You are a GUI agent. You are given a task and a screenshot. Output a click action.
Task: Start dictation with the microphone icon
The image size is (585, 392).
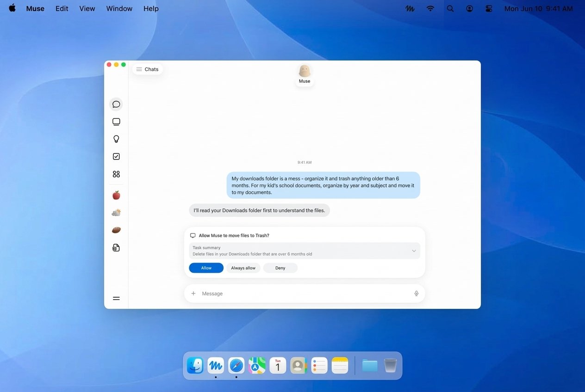416,294
